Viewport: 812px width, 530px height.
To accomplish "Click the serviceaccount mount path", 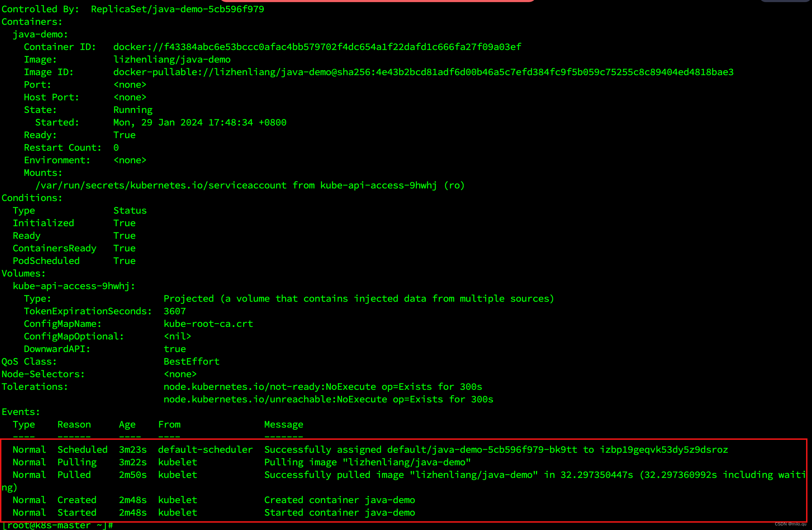I will 161,185.
